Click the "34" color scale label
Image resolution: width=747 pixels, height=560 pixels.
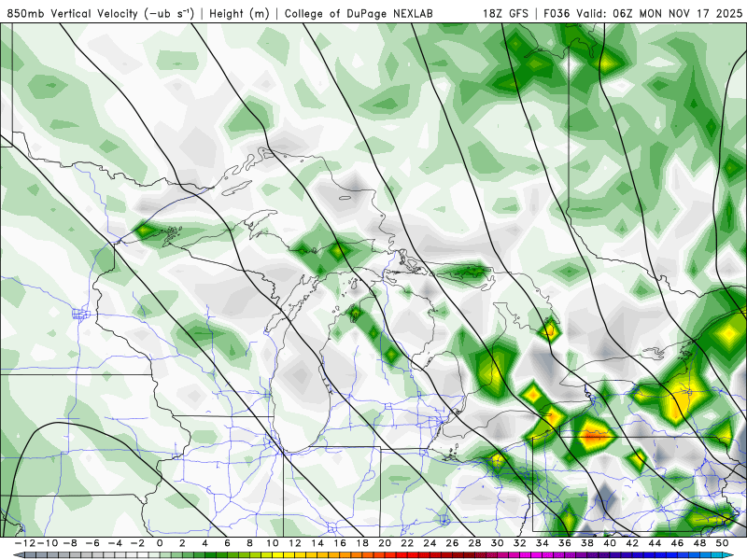pos(543,543)
